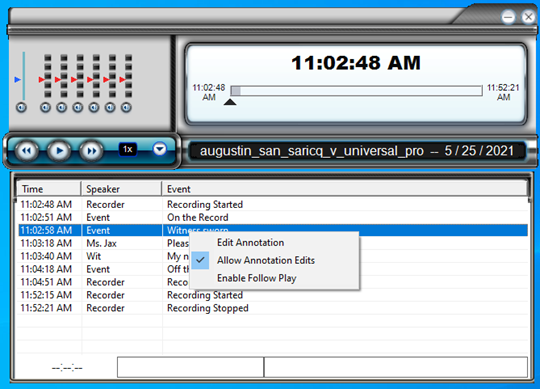Mute the first channel speaker icon
540x389 pixels.
tap(45, 108)
